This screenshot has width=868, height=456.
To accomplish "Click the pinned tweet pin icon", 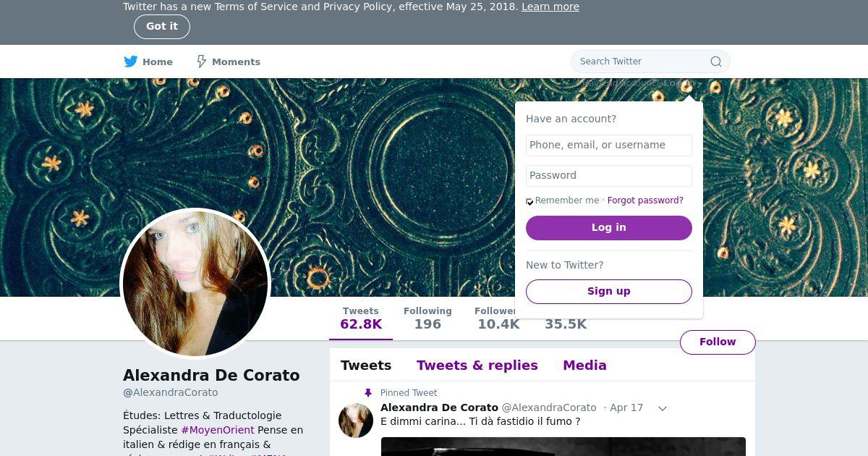I will click(367, 393).
